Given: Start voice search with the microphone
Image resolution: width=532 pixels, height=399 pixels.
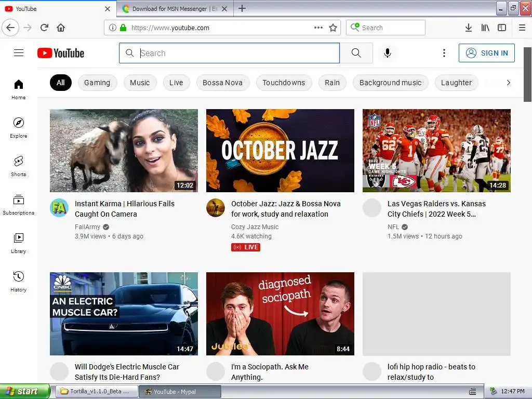Looking at the screenshot, I should (x=388, y=53).
